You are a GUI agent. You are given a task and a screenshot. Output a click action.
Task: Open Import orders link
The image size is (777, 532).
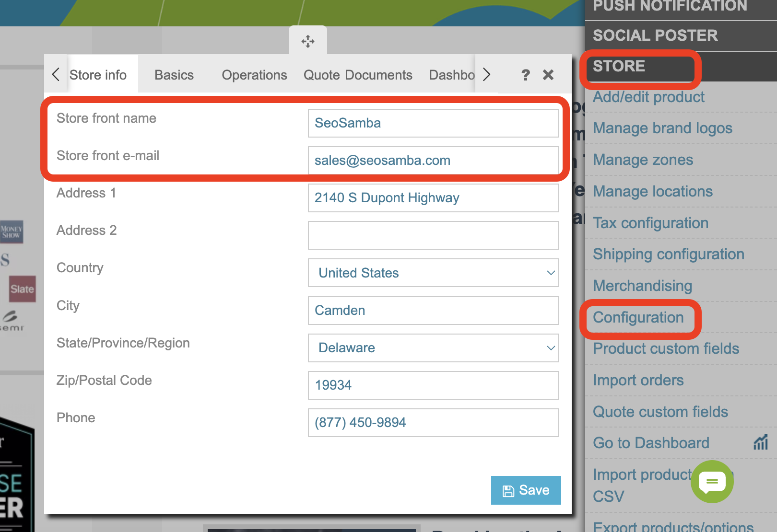tap(638, 380)
